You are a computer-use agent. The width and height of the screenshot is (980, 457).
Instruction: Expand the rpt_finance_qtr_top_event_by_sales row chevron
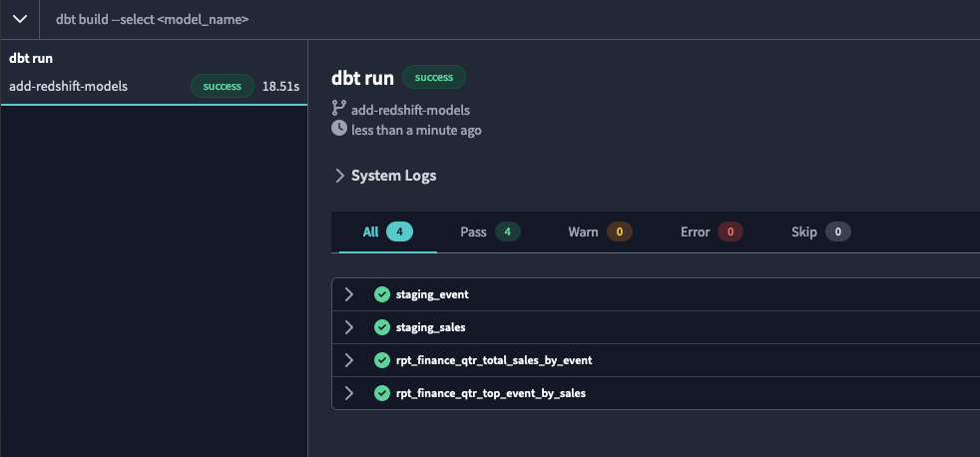pyautogui.click(x=349, y=393)
